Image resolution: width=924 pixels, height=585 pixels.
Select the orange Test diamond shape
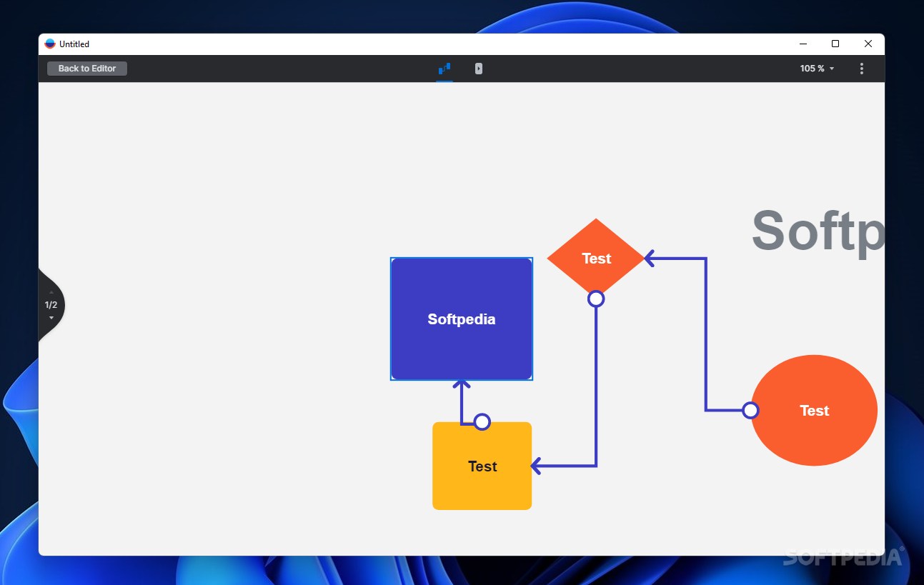(596, 258)
